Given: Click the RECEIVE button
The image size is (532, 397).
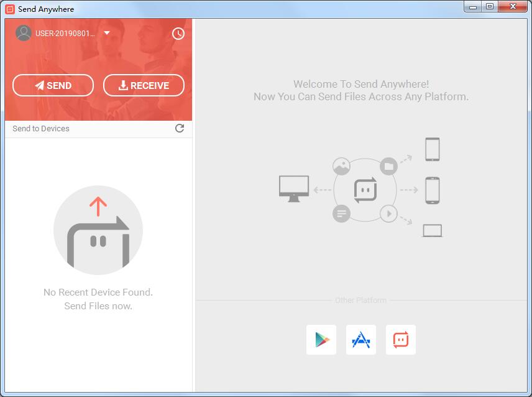Looking at the screenshot, I should point(144,85).
